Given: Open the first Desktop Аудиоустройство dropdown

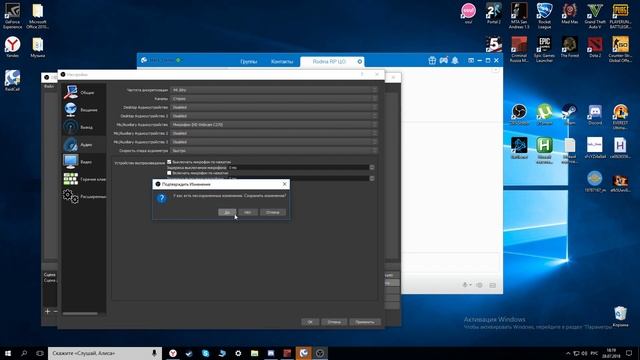Looking at the screenshot, I should (273, 107).
